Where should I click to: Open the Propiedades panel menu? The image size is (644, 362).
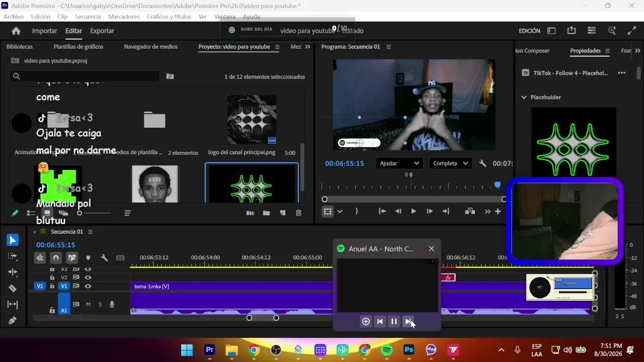[607, 51]
